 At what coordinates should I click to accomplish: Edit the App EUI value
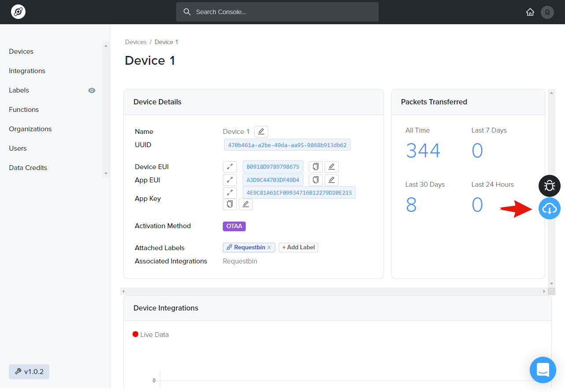pyautogui.click(x=332, y=180)
